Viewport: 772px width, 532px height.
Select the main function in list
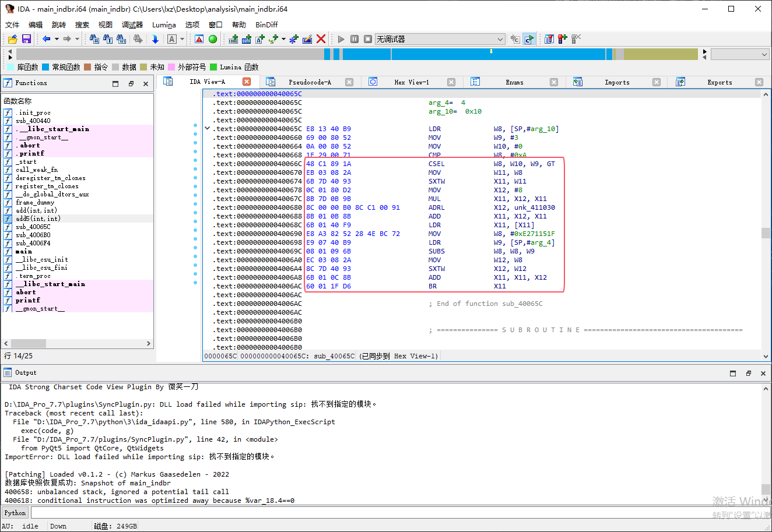coord(24,251)
